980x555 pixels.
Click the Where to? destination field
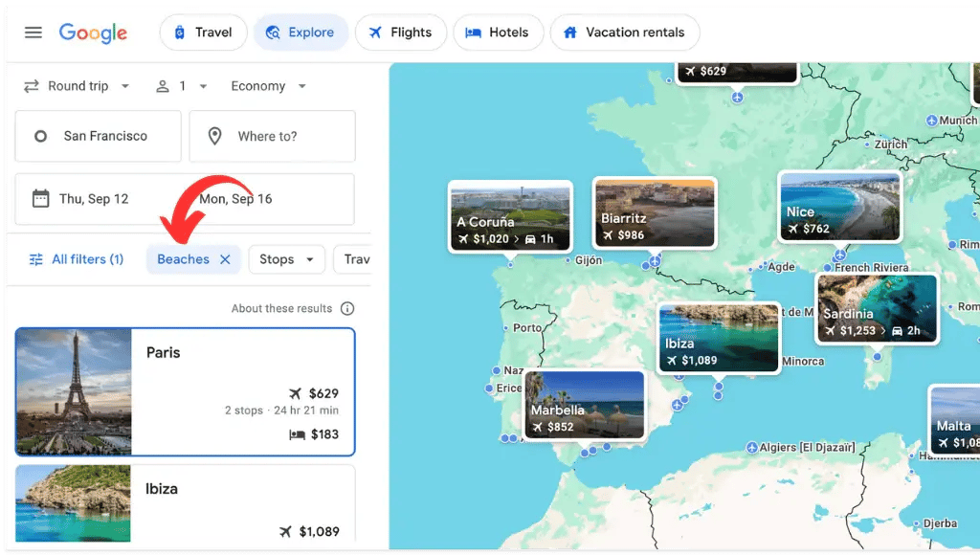273,136
